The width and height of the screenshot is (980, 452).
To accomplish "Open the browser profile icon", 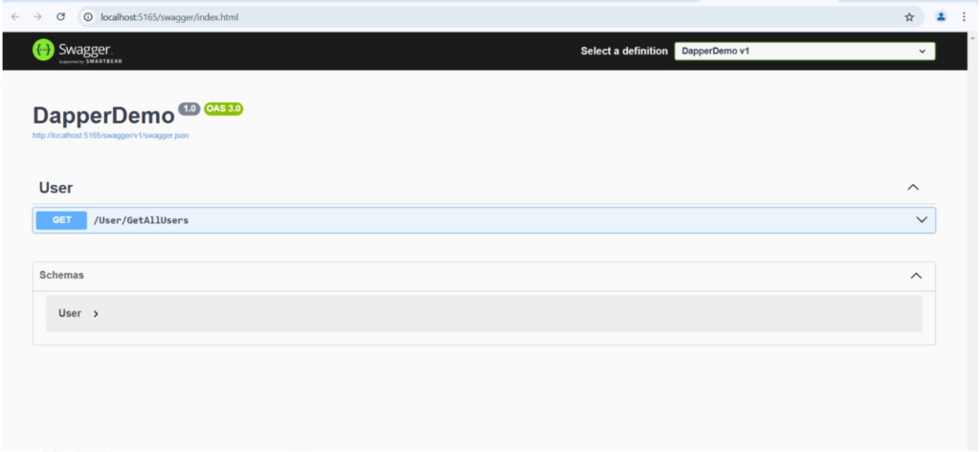I will pyautogui.click(x=941, y=16).
